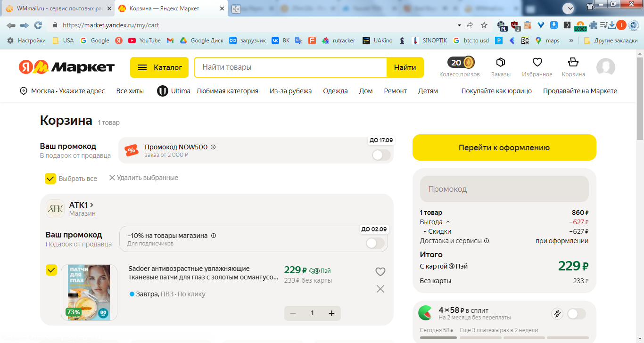644x343 pixels.
Task: Open the Sadoer patches product thumbnail
Action: point(89,293)
